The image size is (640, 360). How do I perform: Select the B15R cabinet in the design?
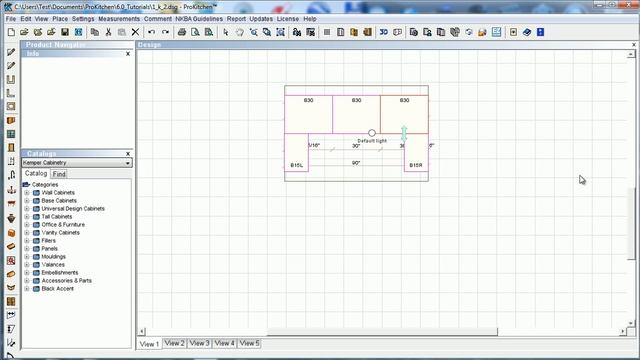tap(416, 153)
